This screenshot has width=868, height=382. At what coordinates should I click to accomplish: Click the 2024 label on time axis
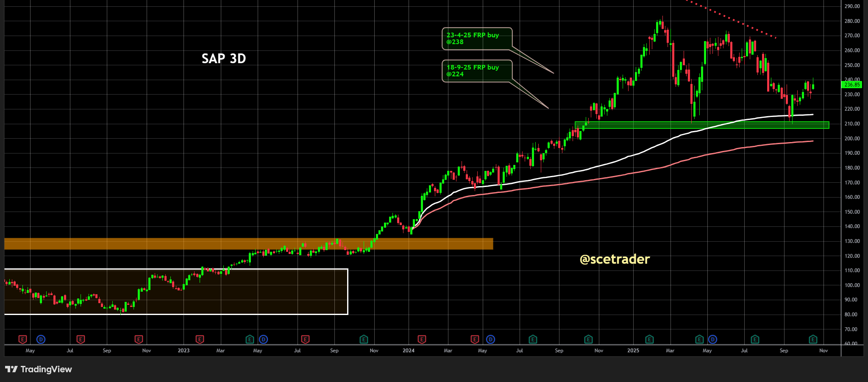click(408, 351)
